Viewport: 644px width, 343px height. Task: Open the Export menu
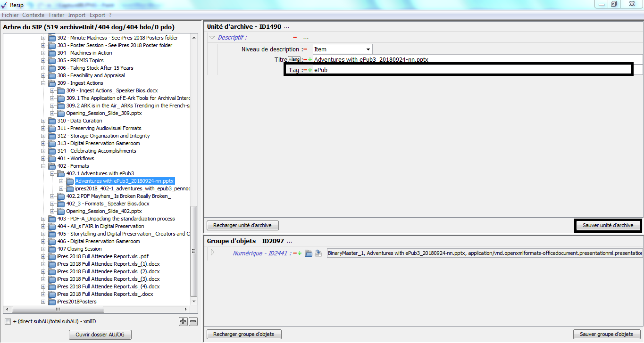point(97,15)
